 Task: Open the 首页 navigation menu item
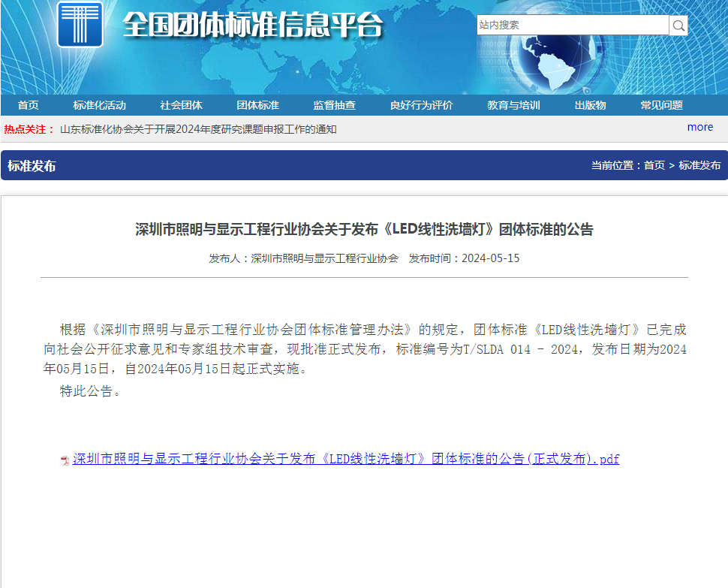[x=29, y=105]
